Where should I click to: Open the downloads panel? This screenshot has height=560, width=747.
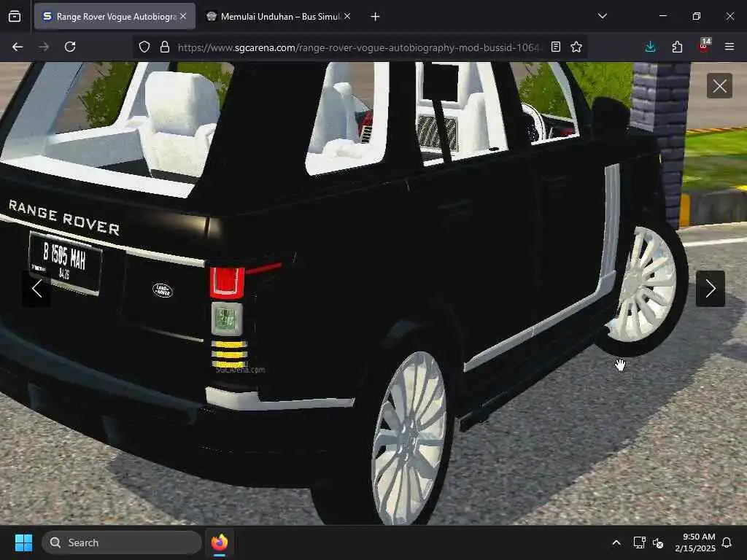click(x=650, y=47)
